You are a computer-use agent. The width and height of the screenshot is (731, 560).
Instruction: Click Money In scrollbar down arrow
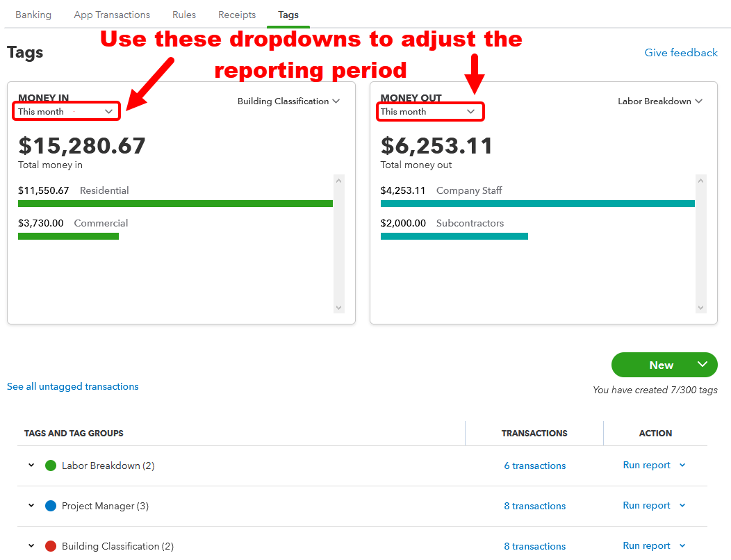click(339, 308)
